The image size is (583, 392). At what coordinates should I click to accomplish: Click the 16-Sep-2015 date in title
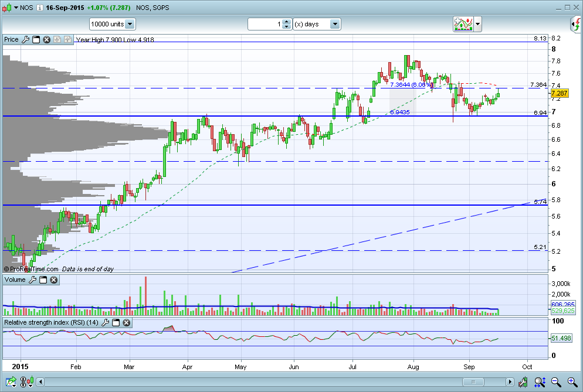coord(65,8)
